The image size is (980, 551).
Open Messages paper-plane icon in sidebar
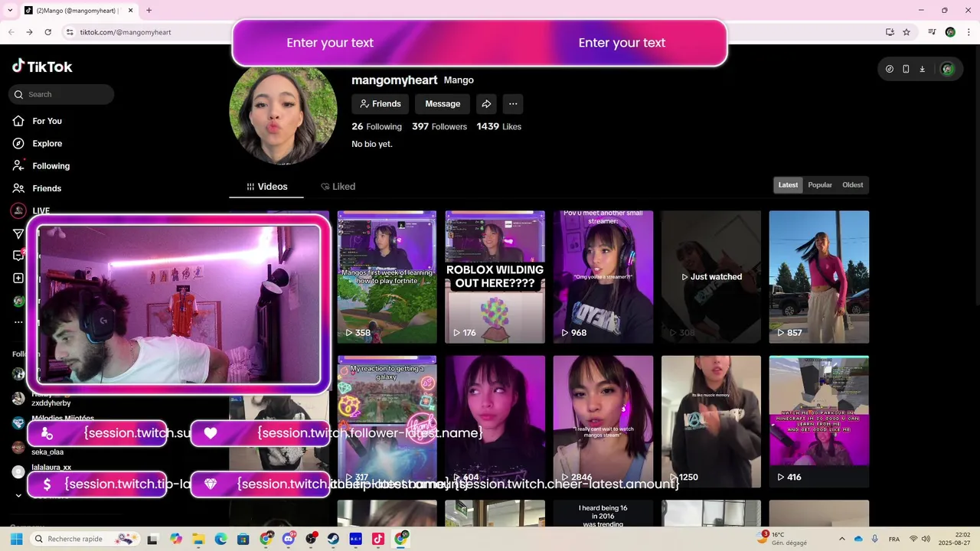18,233
